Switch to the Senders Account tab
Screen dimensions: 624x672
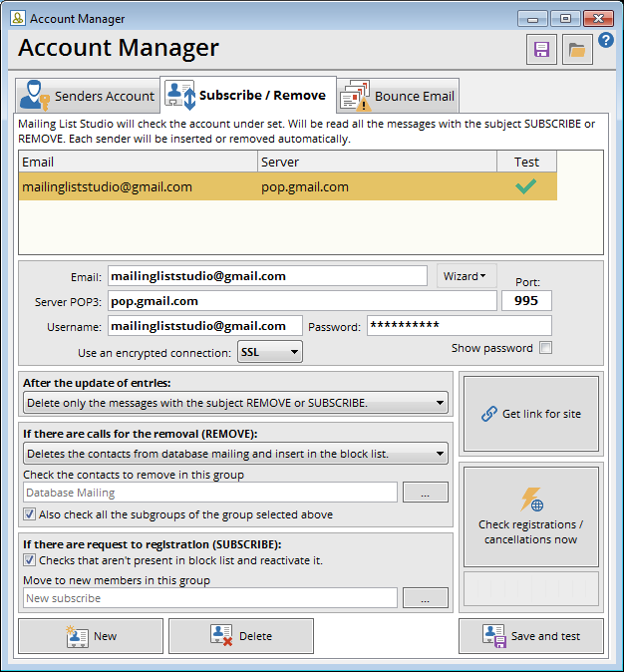[x=88, y=96]
